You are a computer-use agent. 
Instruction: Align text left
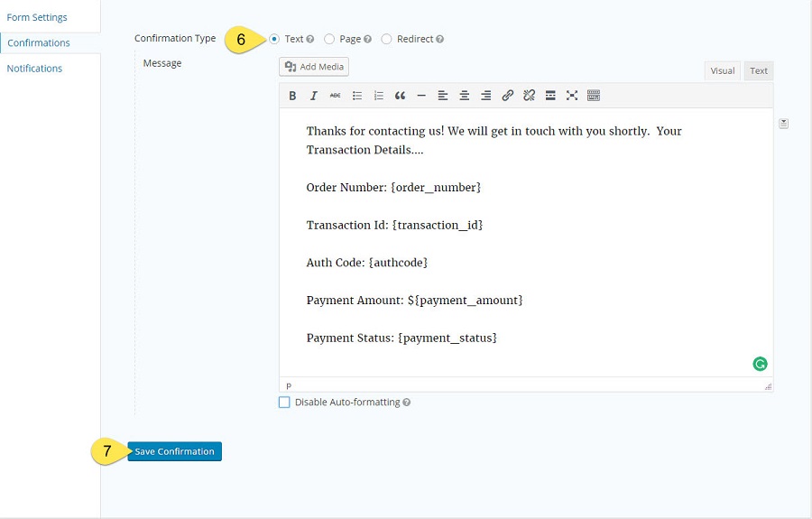pyautogui.click(x=443, y=96)
